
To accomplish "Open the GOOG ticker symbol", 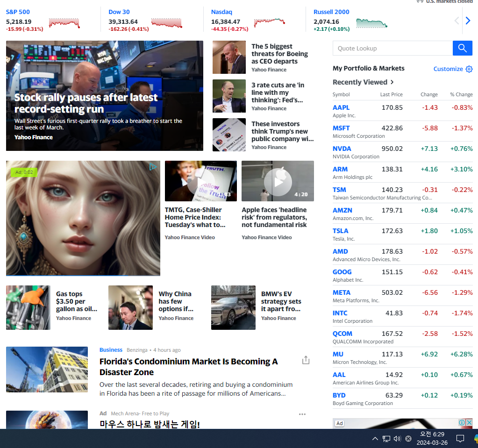I will pos(342,272).
